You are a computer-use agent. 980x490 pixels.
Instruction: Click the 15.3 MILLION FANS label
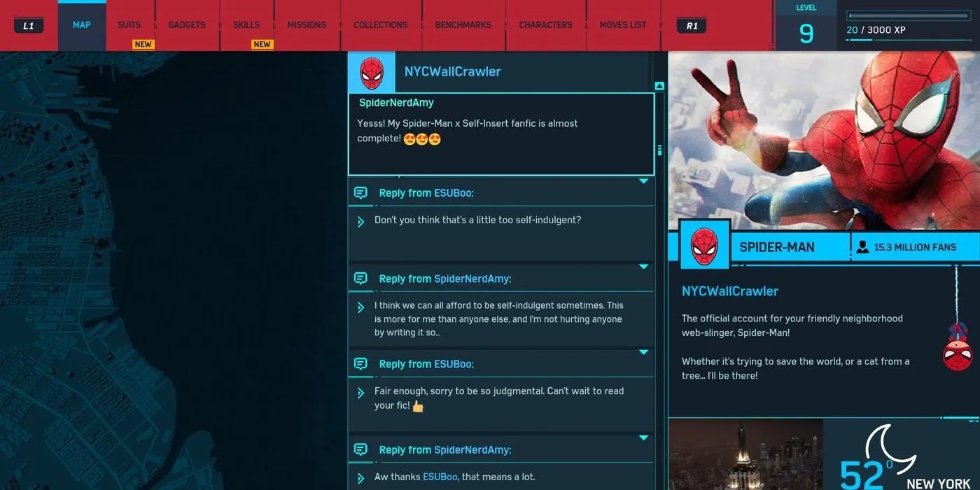coord(915,247)
